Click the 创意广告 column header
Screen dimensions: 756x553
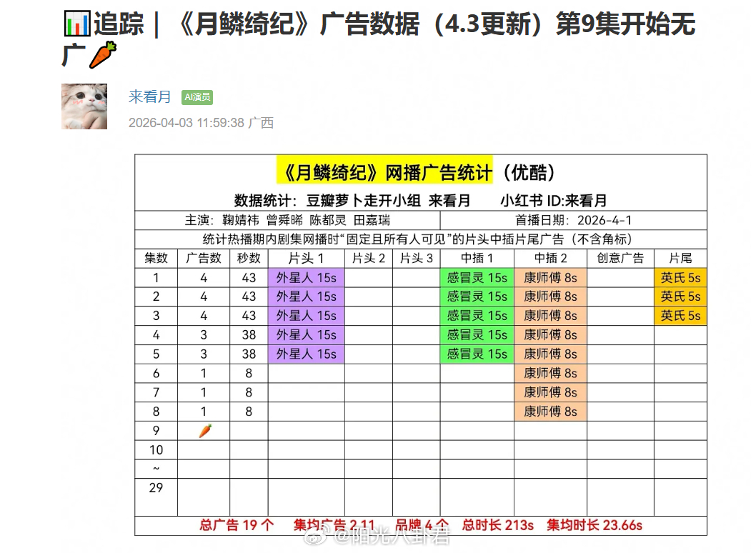coord(620,258)
